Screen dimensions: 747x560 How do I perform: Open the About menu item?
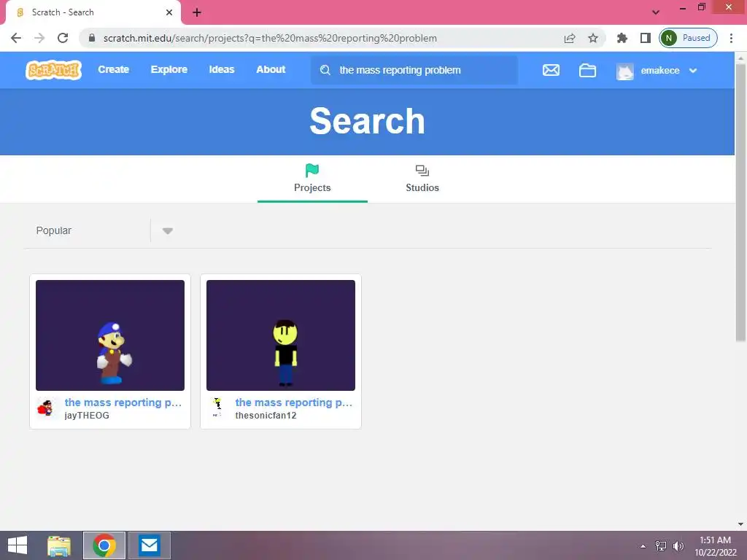(x=271, y=69)
